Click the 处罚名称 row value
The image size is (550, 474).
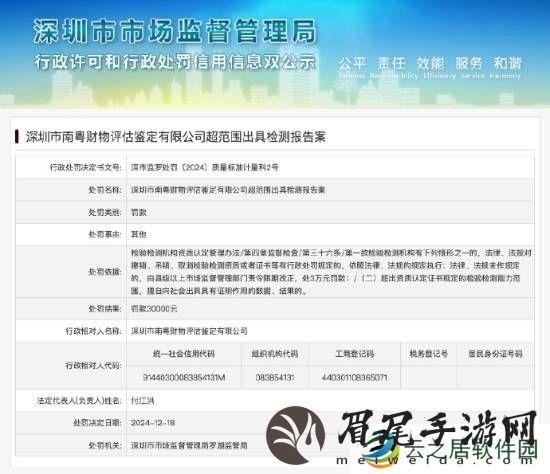pos(228,190)
